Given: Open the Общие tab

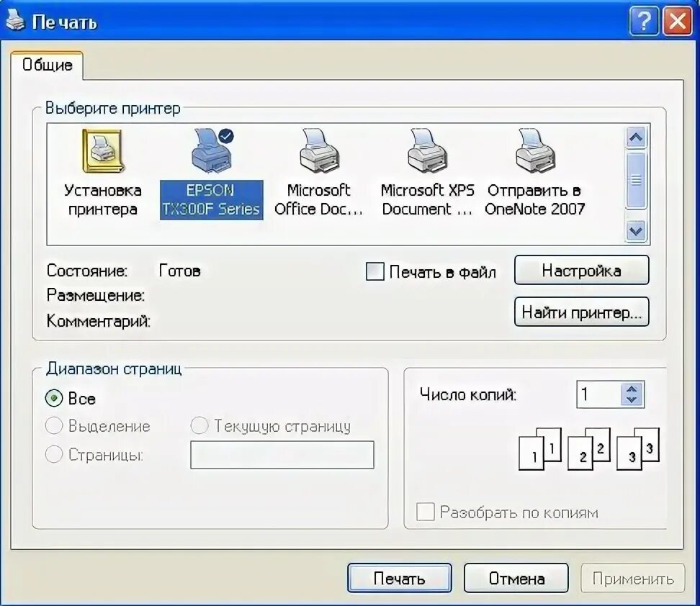Looking at the screenshot, I should click(x=47, y=65).
